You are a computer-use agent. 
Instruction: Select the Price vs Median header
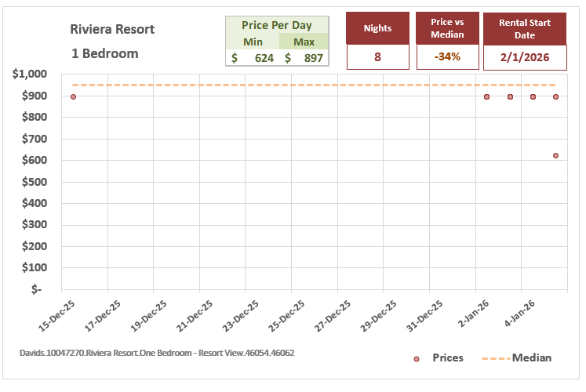coord(448,28)
